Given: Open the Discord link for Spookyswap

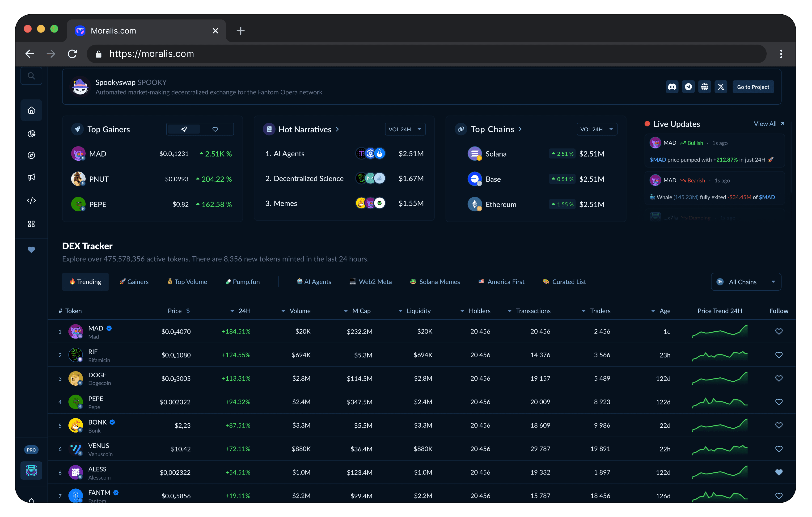Looking at the screenshot, I should coord(672,87).
